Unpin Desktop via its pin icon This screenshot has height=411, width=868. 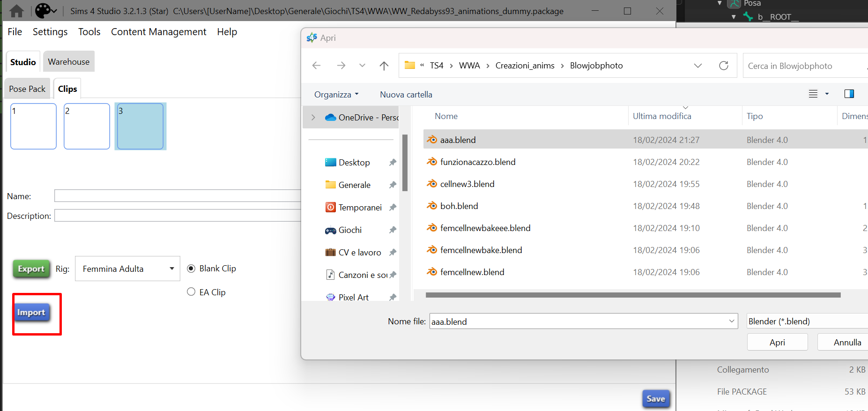tap(393, 162)
